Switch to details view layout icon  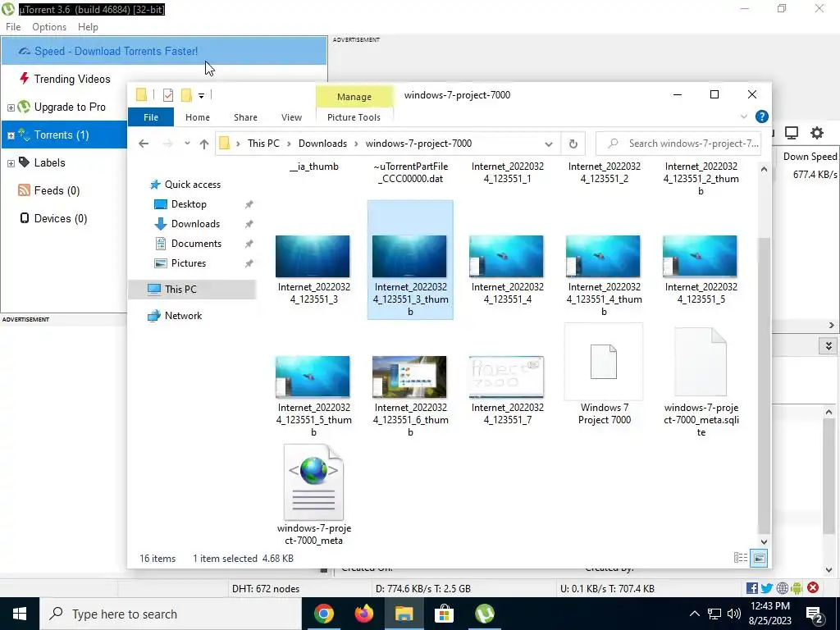[x=741, y=558]
